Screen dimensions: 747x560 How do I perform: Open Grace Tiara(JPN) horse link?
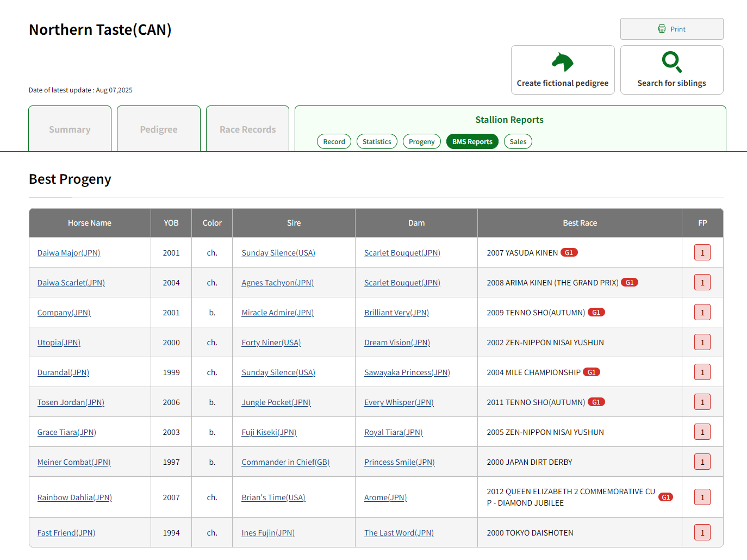point(67,432)
